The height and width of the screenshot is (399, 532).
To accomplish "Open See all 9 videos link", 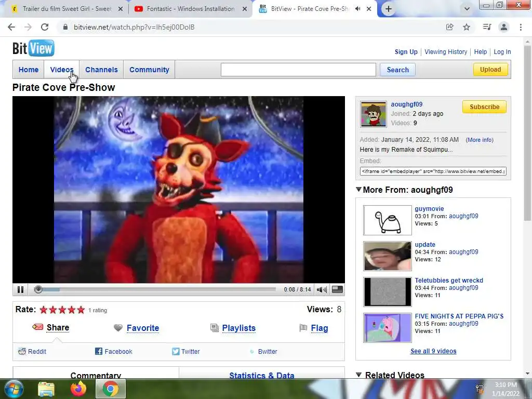I will [433, 351].
